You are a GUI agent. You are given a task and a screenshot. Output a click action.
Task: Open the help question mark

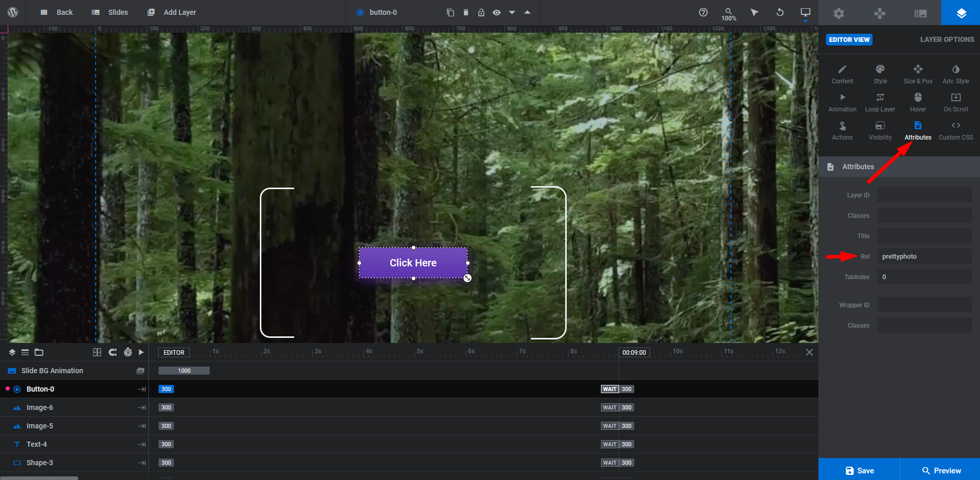[703, 12]
